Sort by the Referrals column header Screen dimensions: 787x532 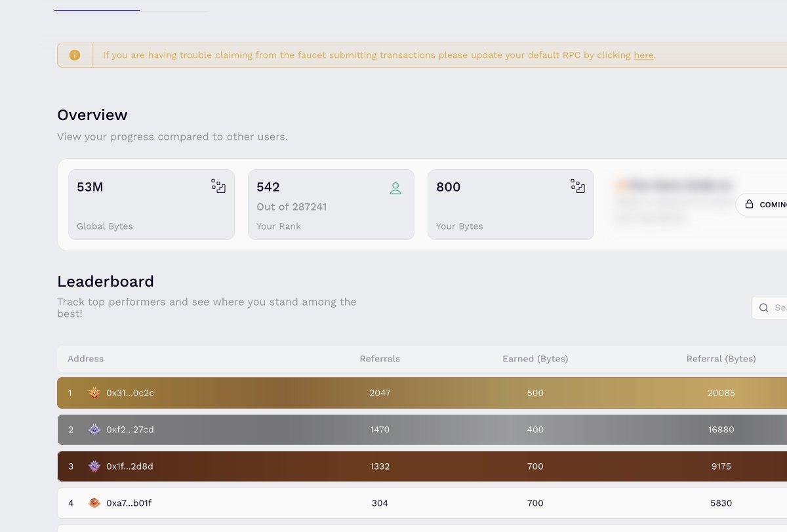pyautogui.click(x=380, y=359)
